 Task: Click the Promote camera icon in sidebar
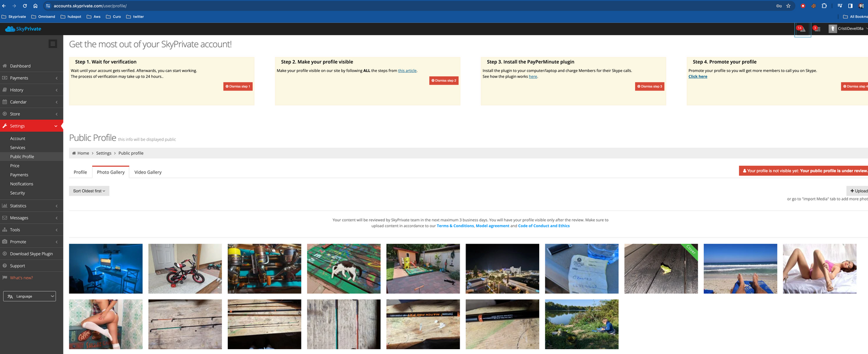point(5,242)
